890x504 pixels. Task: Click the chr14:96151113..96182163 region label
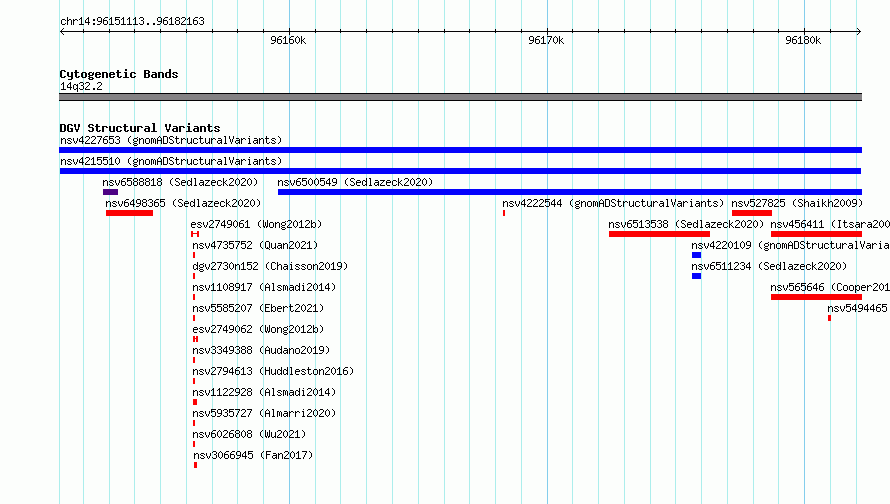click(132, 21)
